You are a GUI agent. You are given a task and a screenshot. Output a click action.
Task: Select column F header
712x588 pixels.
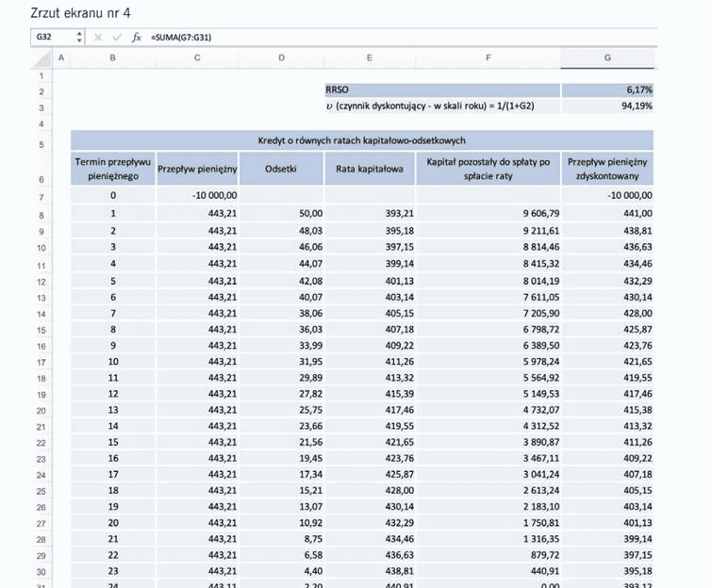pos(488,58)
